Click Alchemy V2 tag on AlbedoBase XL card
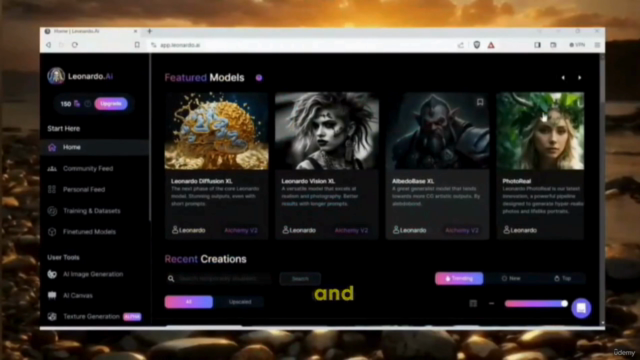This screenshot has width=640, height=360. 462,231
